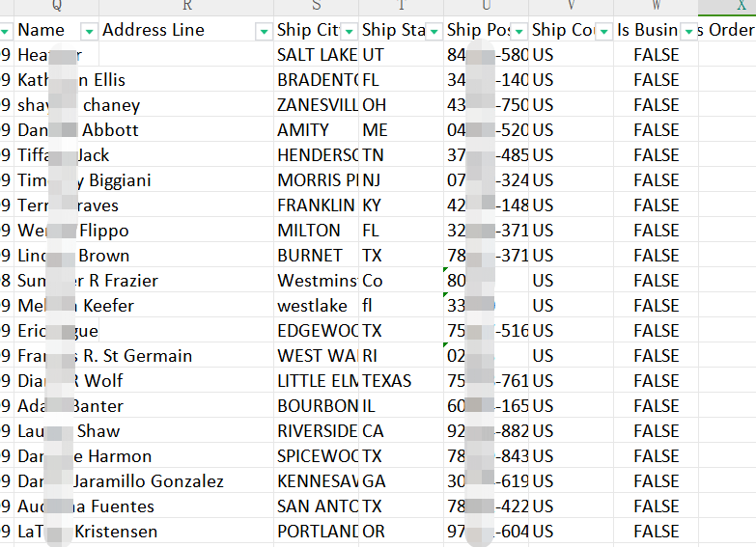Select column S header
This screenshot has height=547, width=756.
[316, 7]
